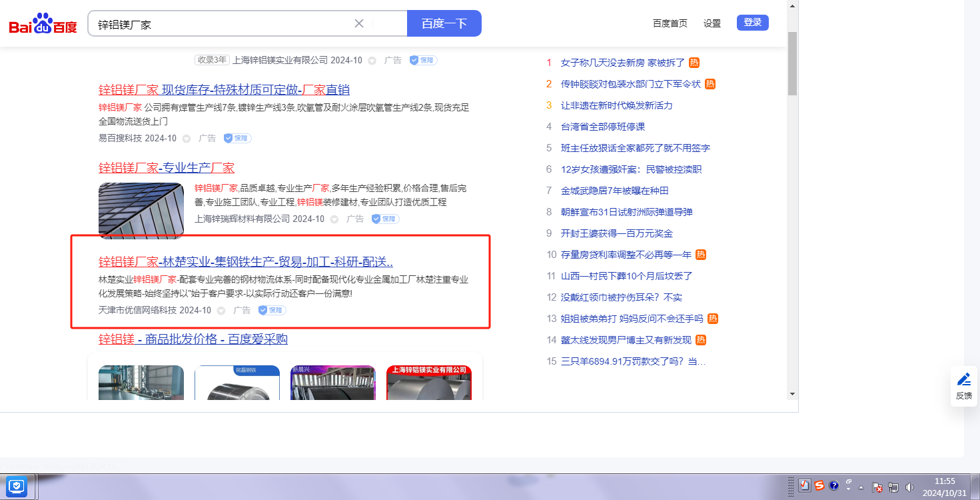
Task: Expand dropdown arrow beside 上海锌瑞辉材料有限公司 2024-10
Action: coord(334,219)
